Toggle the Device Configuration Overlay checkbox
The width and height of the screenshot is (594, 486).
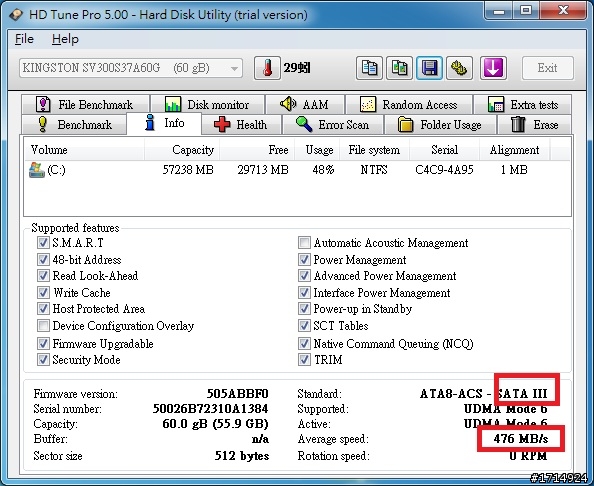click(x=43, y=325)
